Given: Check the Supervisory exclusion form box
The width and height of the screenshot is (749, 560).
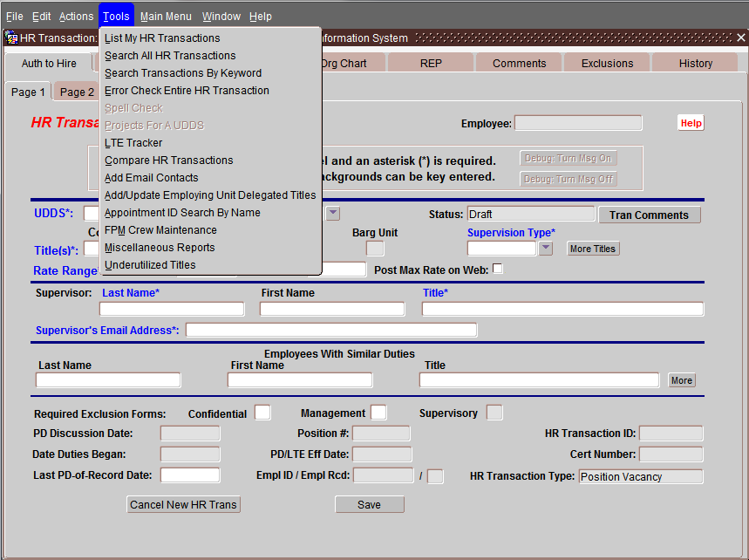Looking at the screenshot, I should click(x=494, y=413).
